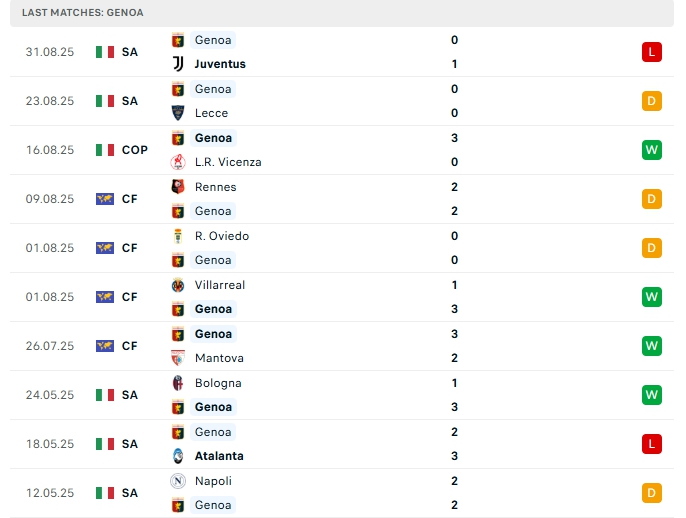Viewport: 686px width, 518px height.
Task: Click the L.R. Vicenza crest icon
Action: 179,162
